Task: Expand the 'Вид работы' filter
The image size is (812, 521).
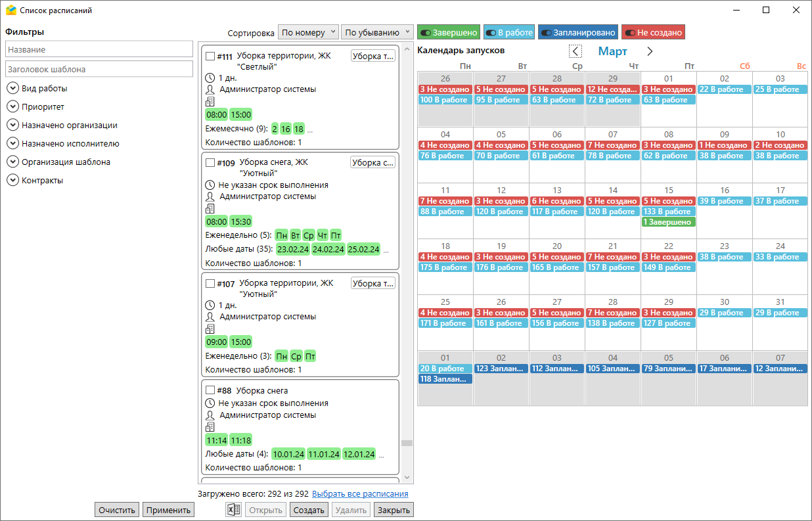Action: 12,88
